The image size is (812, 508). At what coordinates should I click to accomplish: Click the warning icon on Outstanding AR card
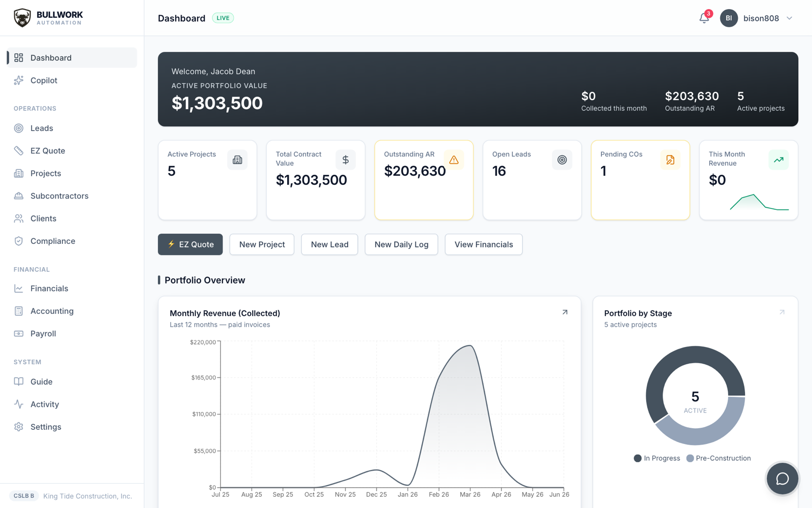[x=454, y=160]
